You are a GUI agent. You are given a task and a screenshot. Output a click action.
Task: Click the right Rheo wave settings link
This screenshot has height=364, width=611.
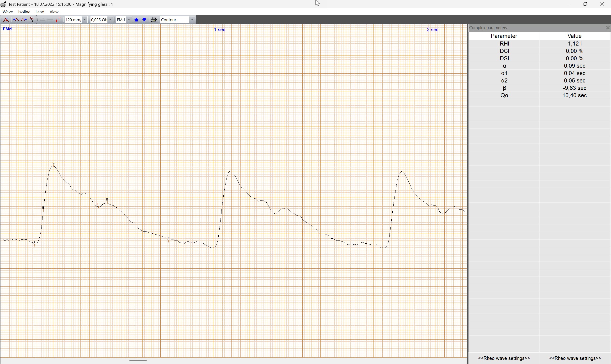(575, 358)
